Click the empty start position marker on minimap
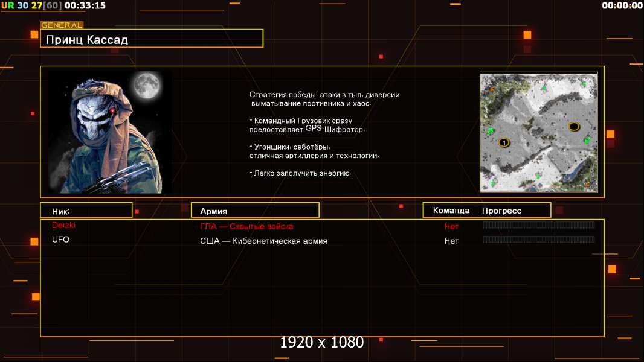Screen dimensions: 644x362 click(x=573, y=126)
